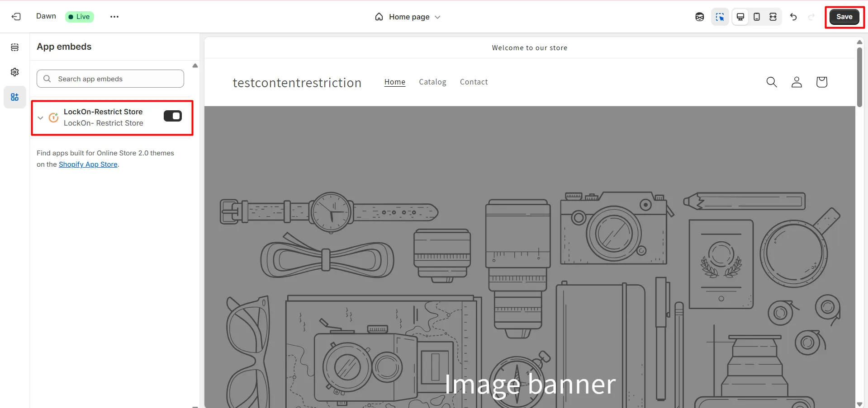Click the exit editor back icon

(x=16, y=17)
